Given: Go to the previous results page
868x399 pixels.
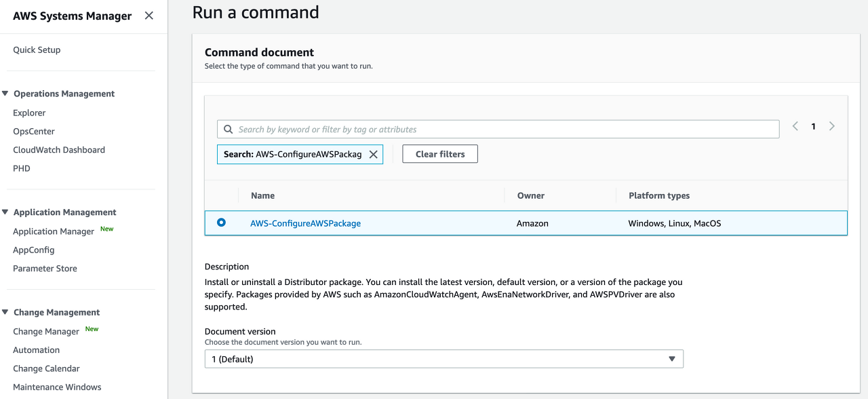Looking at the screenshot, I should [x=795, y=126].
